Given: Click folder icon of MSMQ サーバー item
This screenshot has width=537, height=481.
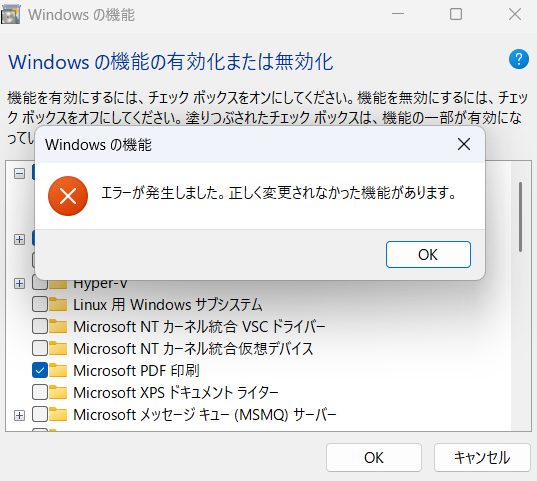Looking at the screenshot, I should pyautogui.click(x=58, y=415).
